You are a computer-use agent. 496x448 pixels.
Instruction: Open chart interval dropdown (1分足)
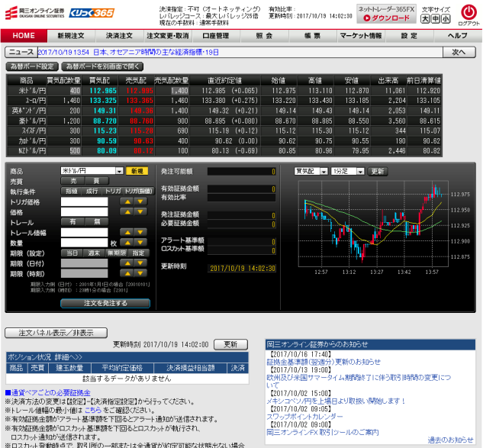pyautogui.click(x=348, y=172)
